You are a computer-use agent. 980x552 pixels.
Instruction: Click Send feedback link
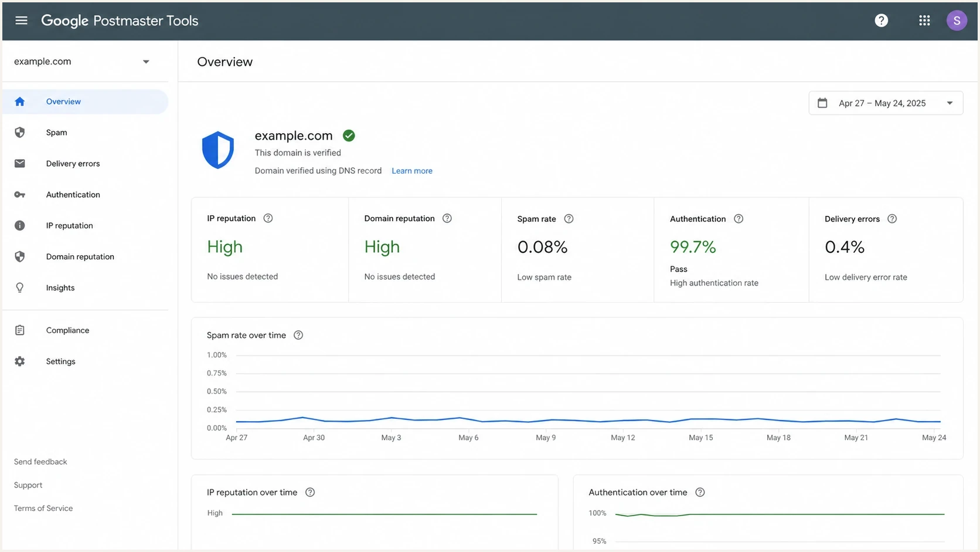click(x=40, y=462)
